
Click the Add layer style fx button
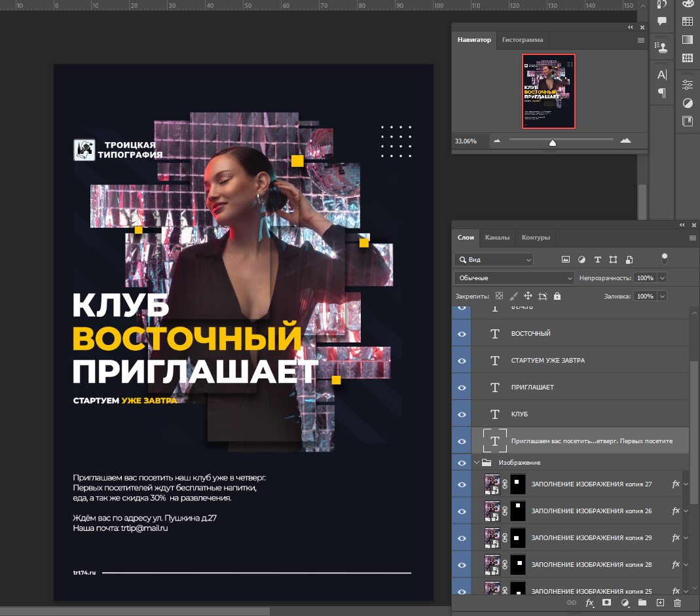(x=590, y=603)
